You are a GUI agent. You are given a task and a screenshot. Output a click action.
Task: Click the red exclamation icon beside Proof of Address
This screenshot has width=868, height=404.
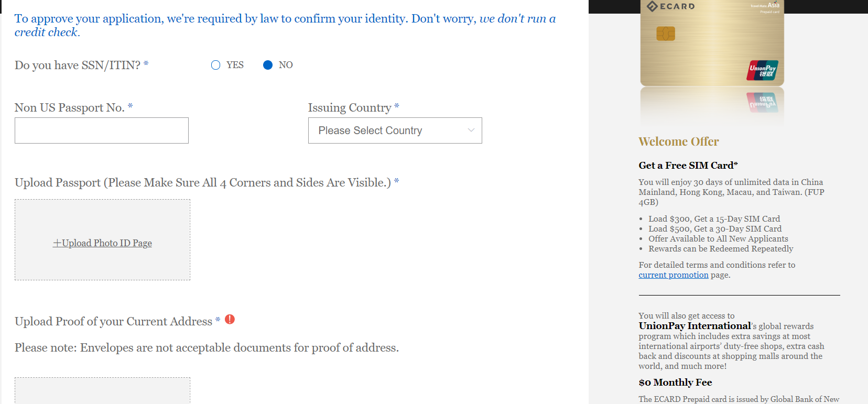[230, 319]
